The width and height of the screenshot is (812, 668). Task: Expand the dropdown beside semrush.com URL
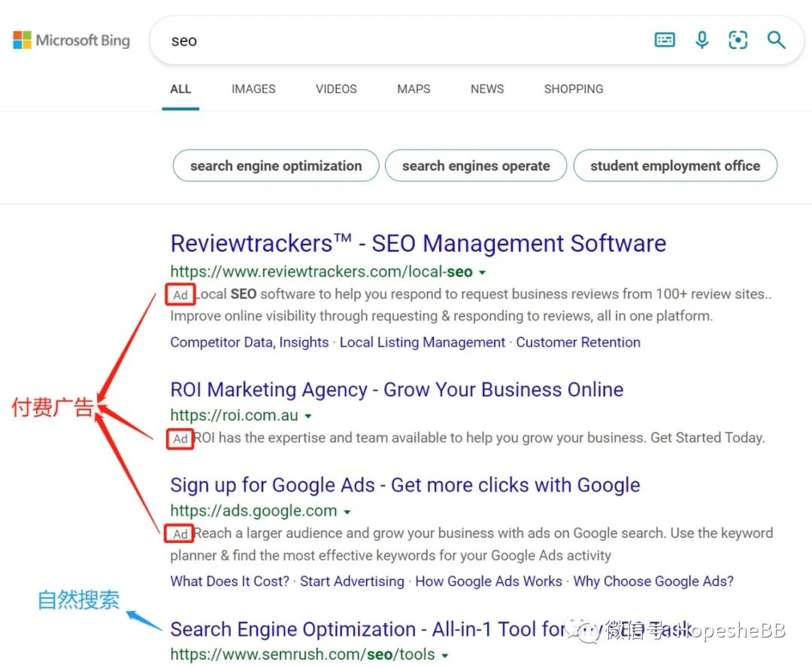click(445, 654)
